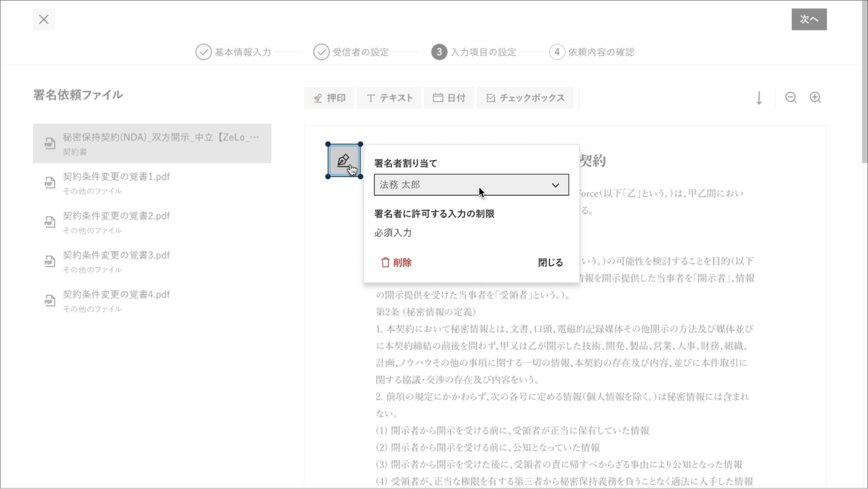Select the テキスト text field tool
This screenshot has width=868, height=489.
click(x=389, y=98)
